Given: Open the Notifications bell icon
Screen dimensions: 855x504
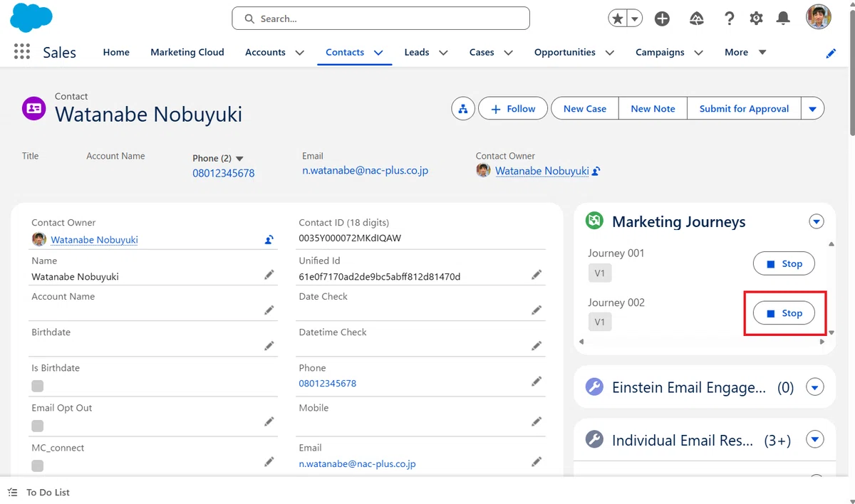Looking at the screenshot, I should [x=783, y=19].
